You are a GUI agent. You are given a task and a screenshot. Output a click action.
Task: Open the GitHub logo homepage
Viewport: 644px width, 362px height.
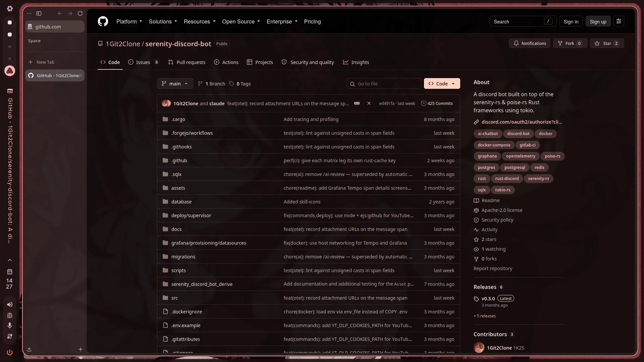[103, 21]
